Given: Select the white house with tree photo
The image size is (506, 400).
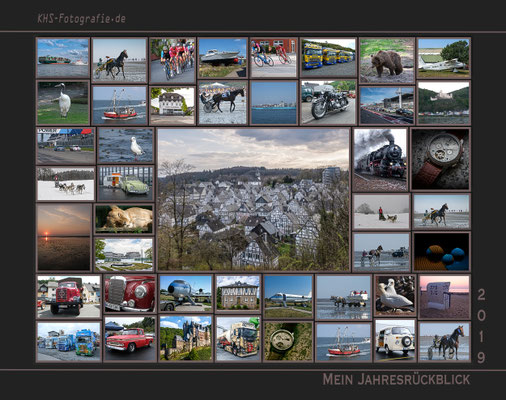Looking at the screenshot, I should click(172, 106).
